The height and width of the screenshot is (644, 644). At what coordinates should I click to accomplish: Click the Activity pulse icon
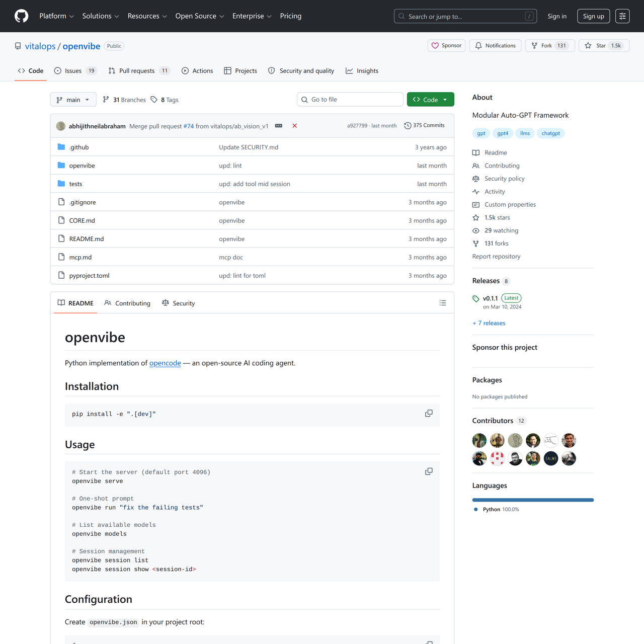click(476, 192)
